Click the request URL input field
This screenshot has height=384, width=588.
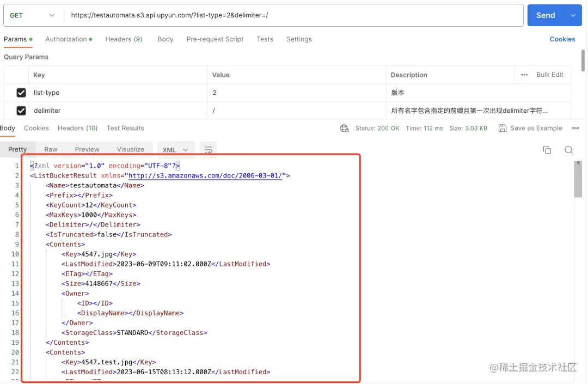coord(293,15)
